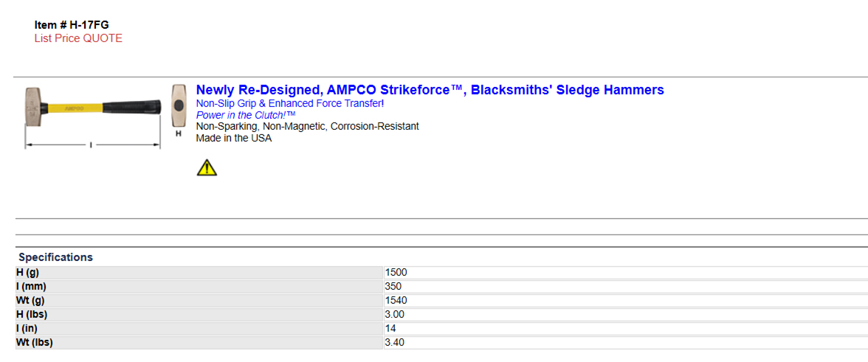Select the 1540 value cell
868x362 pixels.
pyautogui.click(x=626, y=301)
